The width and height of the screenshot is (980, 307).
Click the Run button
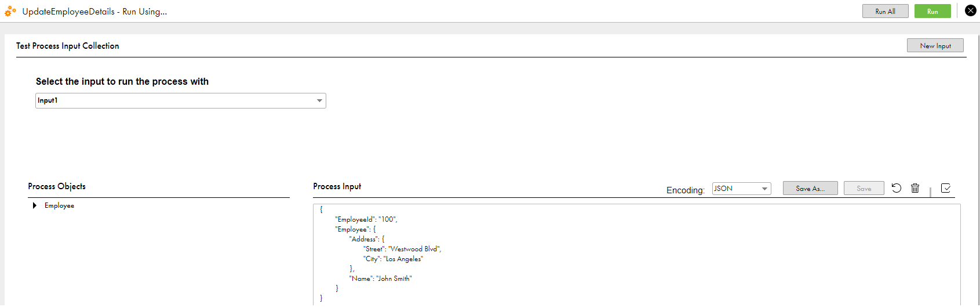932,11
